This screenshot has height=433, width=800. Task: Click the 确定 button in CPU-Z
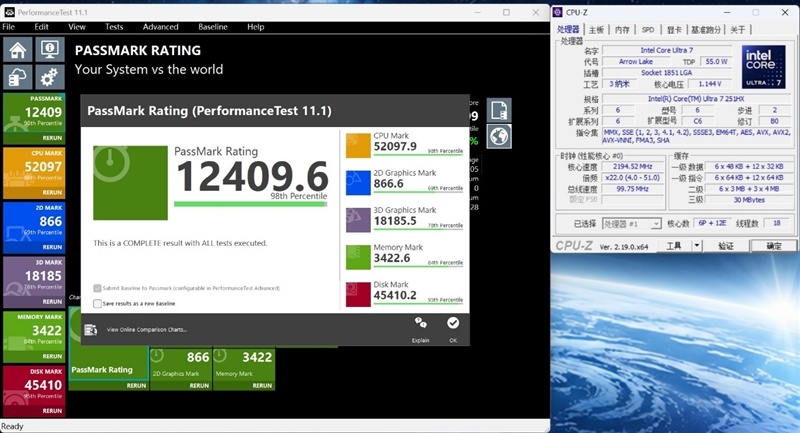pos(773,246)
